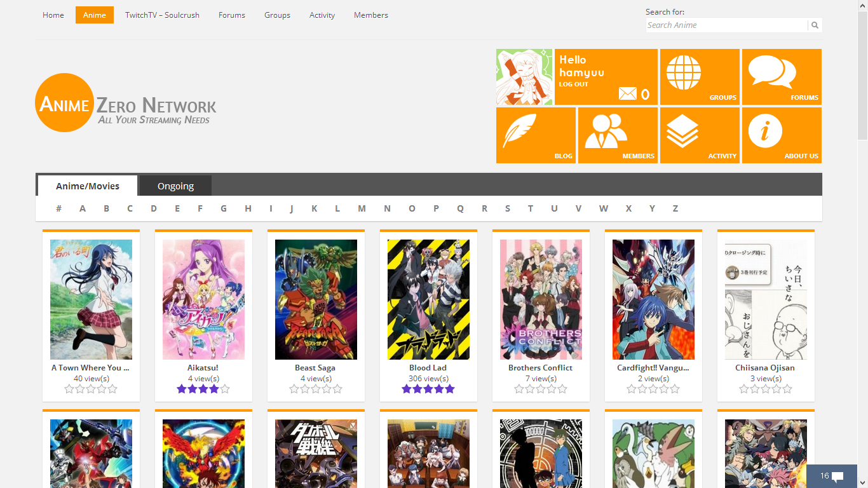Click "40 view(s)" under A Town Where You
Screen dimensions: 868x488
[91, 379]
